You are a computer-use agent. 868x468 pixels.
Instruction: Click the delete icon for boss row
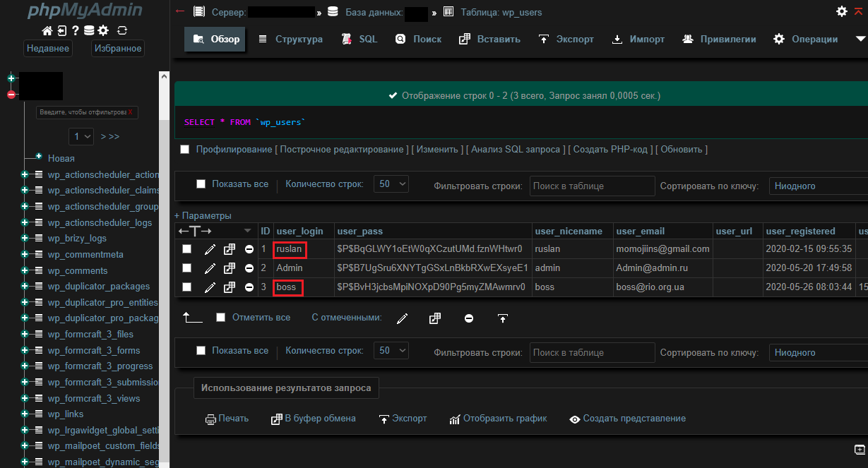click(249, 287)
